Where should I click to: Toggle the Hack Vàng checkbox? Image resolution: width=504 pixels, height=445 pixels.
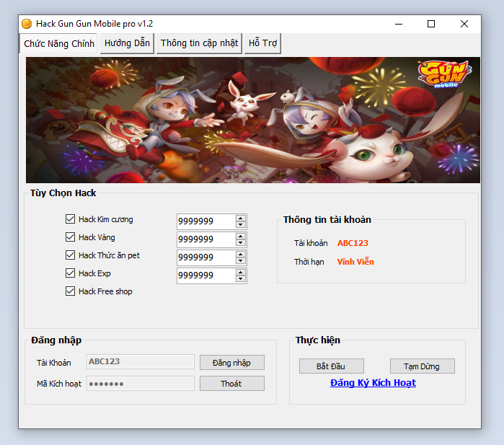point(70,237)
